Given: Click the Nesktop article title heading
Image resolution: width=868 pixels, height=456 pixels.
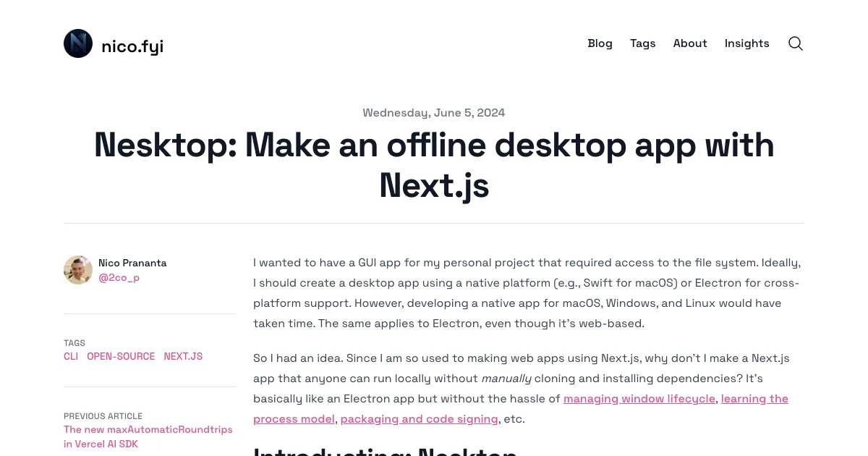Looking at the screenshot, I should pos(434,165).
